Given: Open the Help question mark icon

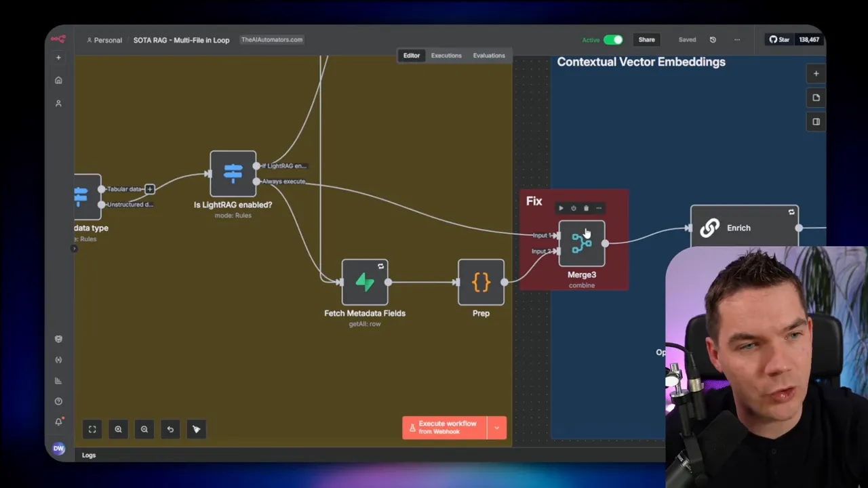Looking at the screenshot, I should pyautogui.click(x=58, y=401).
